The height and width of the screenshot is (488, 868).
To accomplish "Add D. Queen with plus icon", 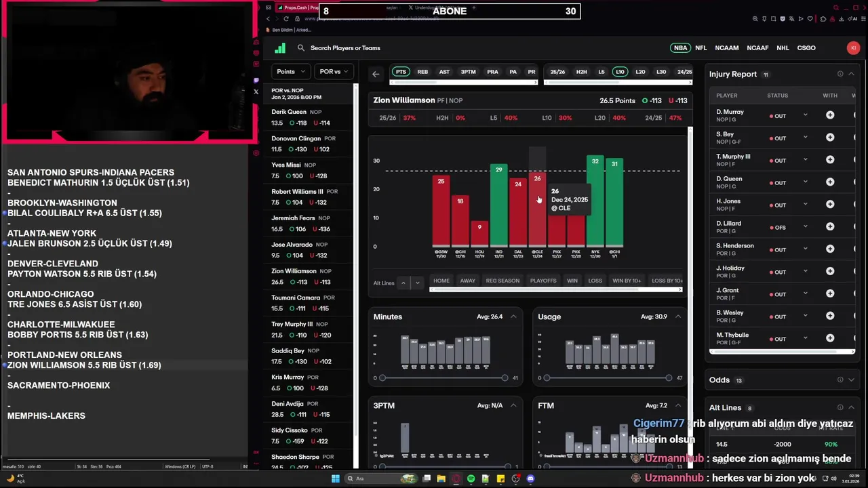I will click(830, 182).
